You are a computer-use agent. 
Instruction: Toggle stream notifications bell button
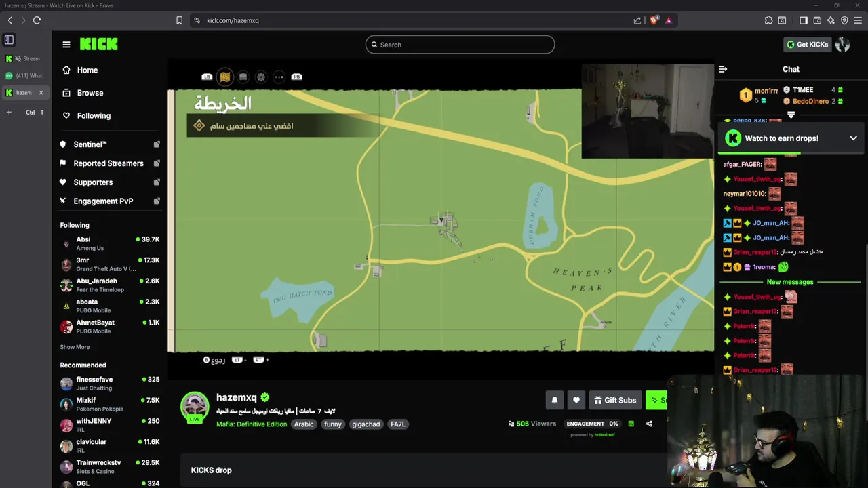(554, 401)
